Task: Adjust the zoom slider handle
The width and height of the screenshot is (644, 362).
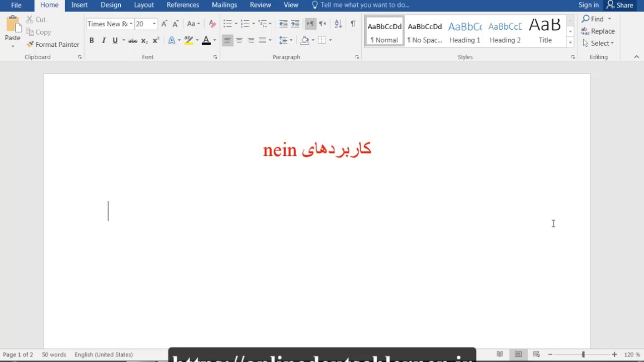Action: click(x=583, y=354)
